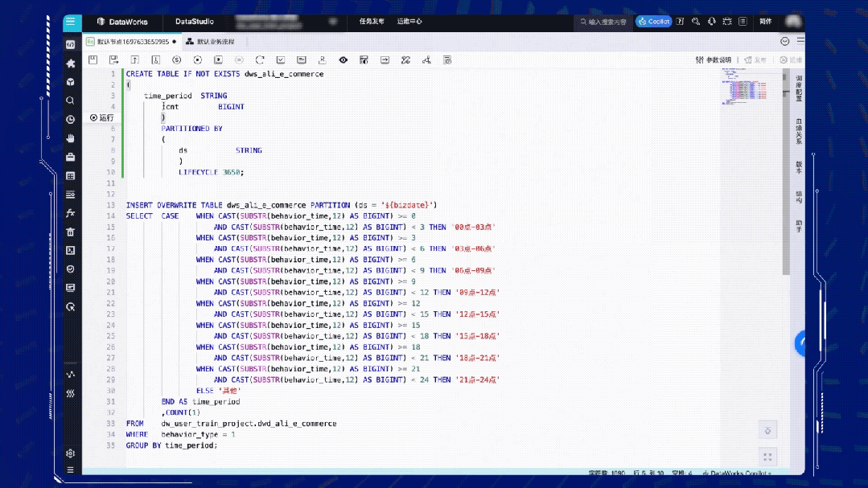
Task: Open the 助手 right side panel
Action: click(x=799, y=226)
